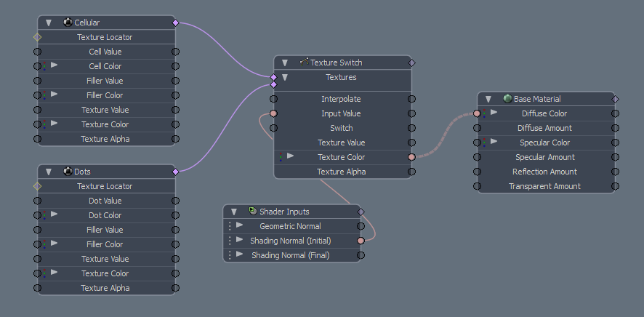Collapse the Cellular node with its header triangle
The image size is (644, 317).
[49, 23]
